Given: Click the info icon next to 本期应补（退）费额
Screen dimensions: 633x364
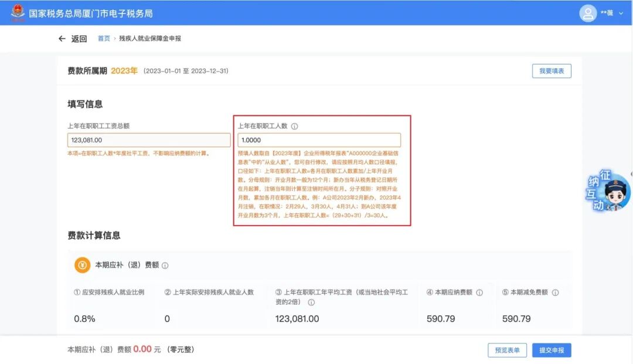Looking at the screenshot, I should [x=166, y=265].
